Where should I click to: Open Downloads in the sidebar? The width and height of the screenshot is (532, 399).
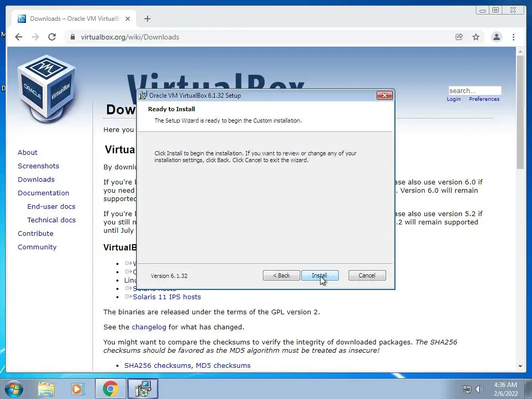(x=36, y=179)
